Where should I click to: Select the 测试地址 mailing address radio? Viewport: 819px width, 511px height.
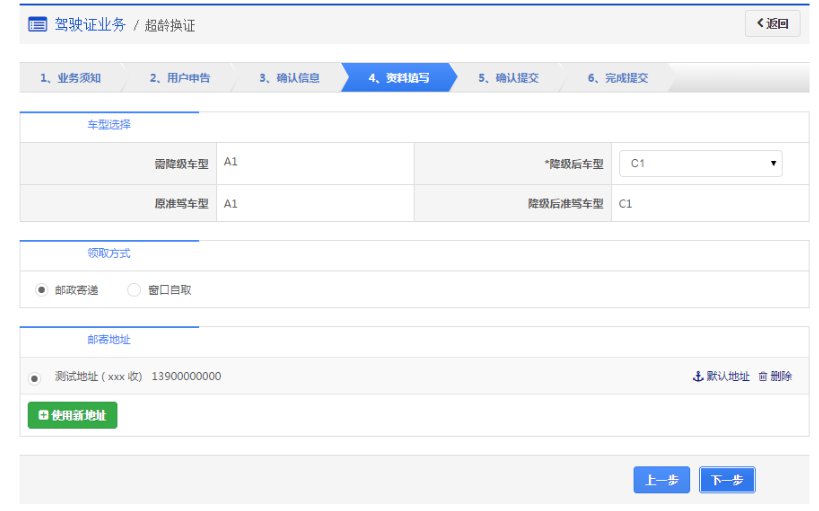(x=35, y=378)
